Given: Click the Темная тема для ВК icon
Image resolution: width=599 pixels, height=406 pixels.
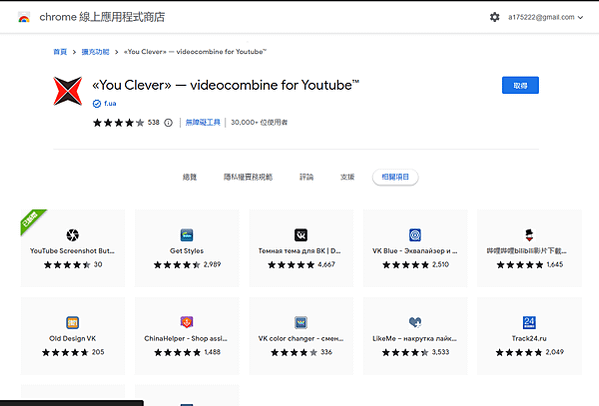Looking at the screenshot, I should pos(301,235).
